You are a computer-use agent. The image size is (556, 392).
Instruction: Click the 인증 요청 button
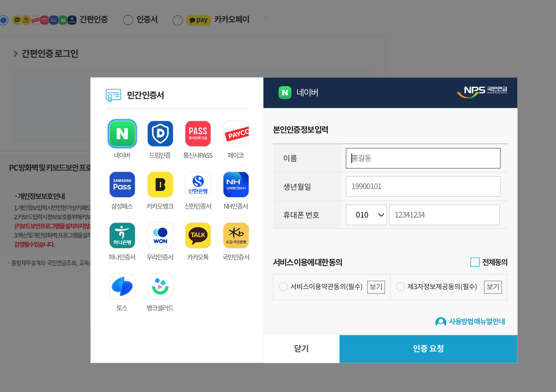428,349
